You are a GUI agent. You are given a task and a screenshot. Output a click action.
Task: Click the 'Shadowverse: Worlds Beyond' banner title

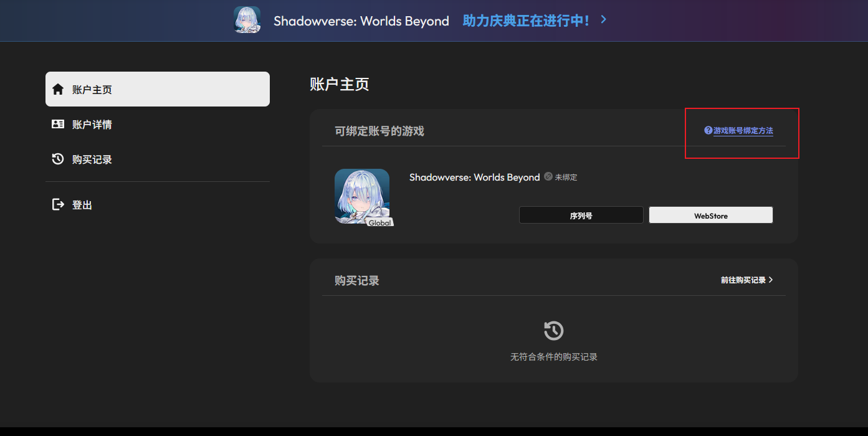(361, 21)
